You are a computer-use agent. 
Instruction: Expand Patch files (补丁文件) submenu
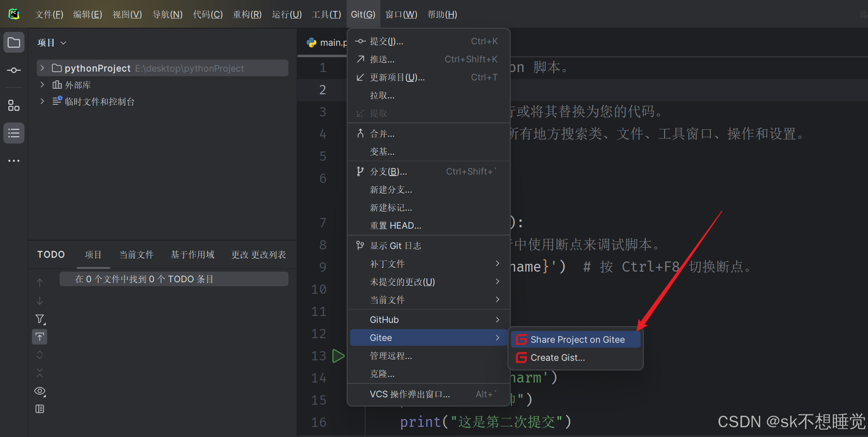point(428,263)
